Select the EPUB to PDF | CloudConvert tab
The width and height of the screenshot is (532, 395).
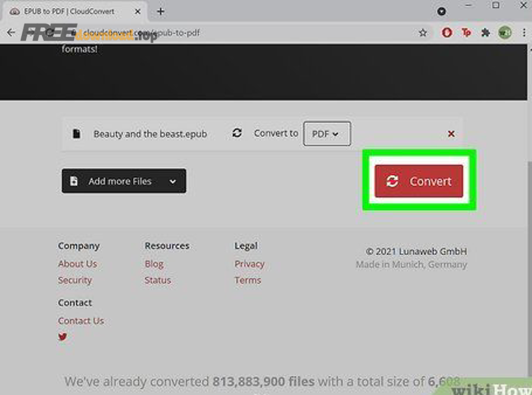tap(75, 12)
